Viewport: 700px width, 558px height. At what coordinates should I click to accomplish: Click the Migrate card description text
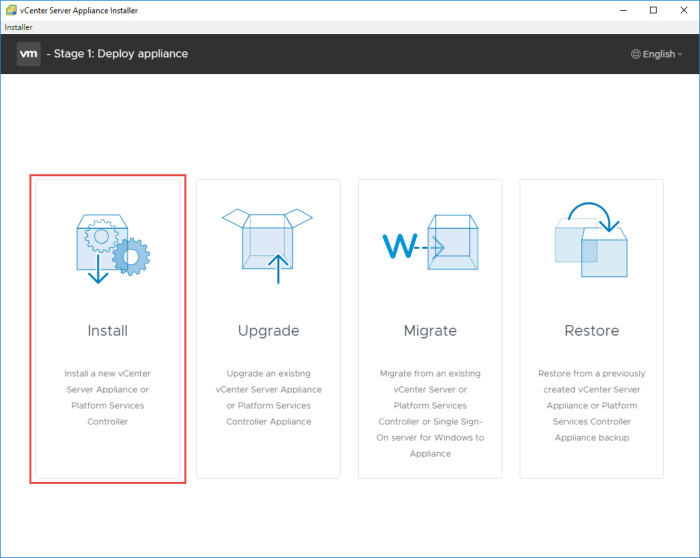[430, 413]
